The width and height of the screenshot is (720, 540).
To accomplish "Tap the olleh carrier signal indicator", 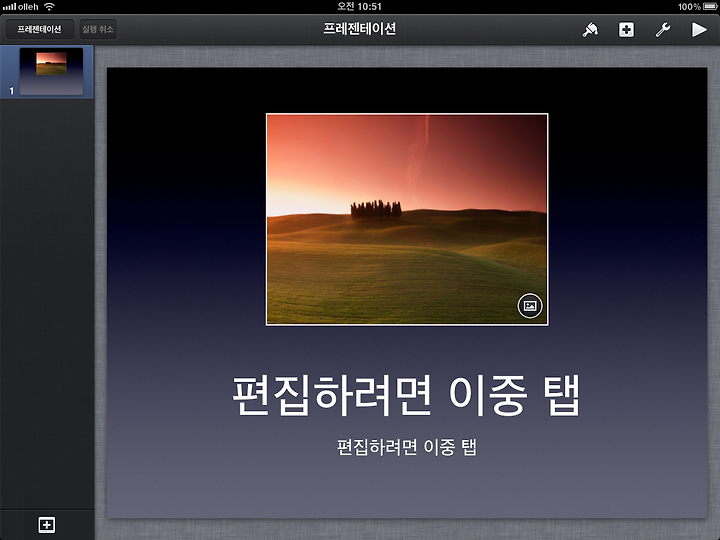I will [x=20, y=6].
